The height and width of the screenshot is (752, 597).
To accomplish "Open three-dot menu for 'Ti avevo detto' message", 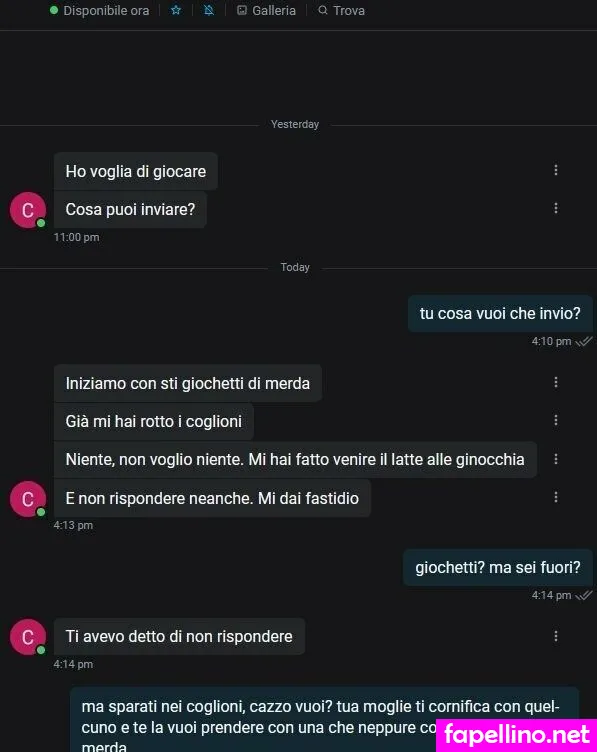I will coord(556,636).
